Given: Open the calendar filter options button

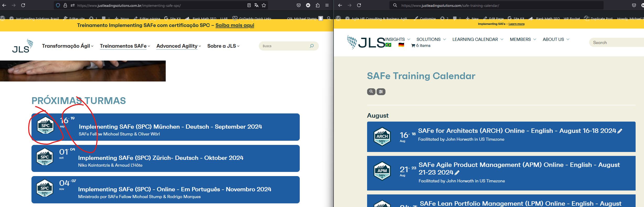Looking at the screenshot, I should (x=381, y=91).
